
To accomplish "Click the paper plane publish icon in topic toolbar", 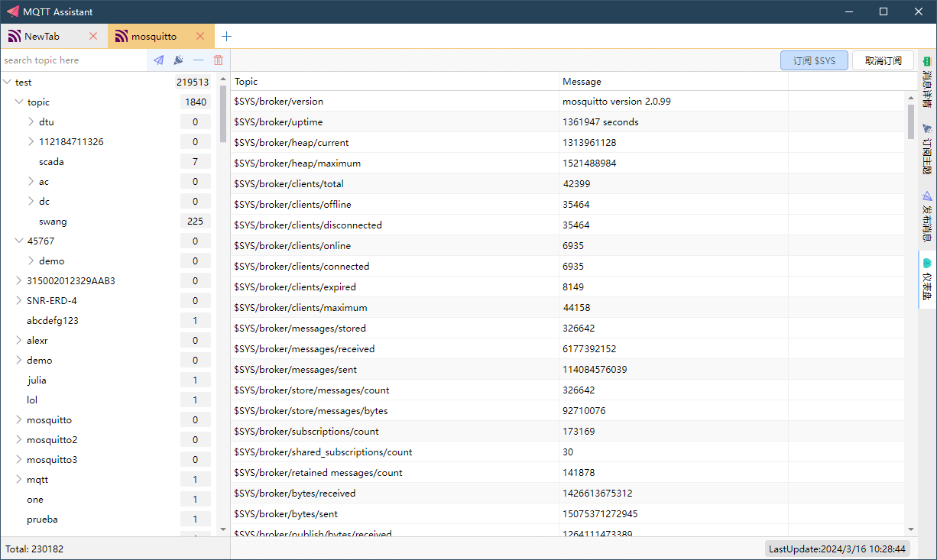I will coord(158,60).
